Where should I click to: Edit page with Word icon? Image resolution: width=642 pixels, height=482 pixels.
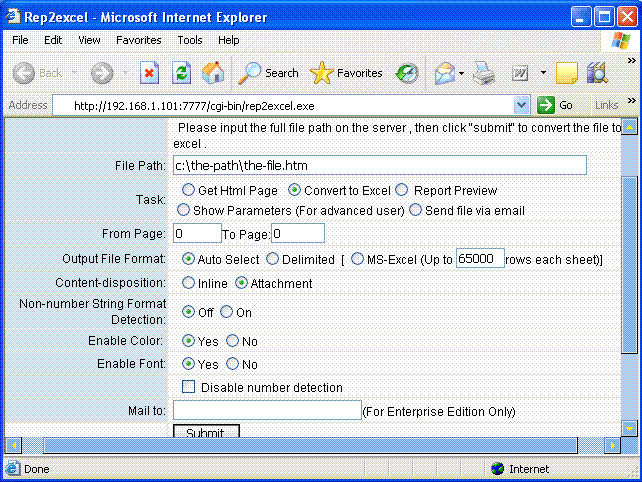(520, 73)
